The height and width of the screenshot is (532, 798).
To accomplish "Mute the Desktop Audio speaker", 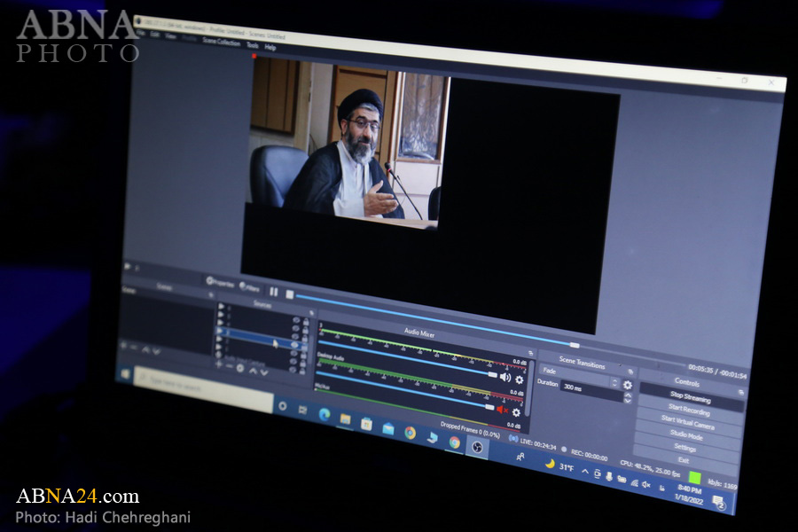I will pyautogui.click(x=505, y=377).
